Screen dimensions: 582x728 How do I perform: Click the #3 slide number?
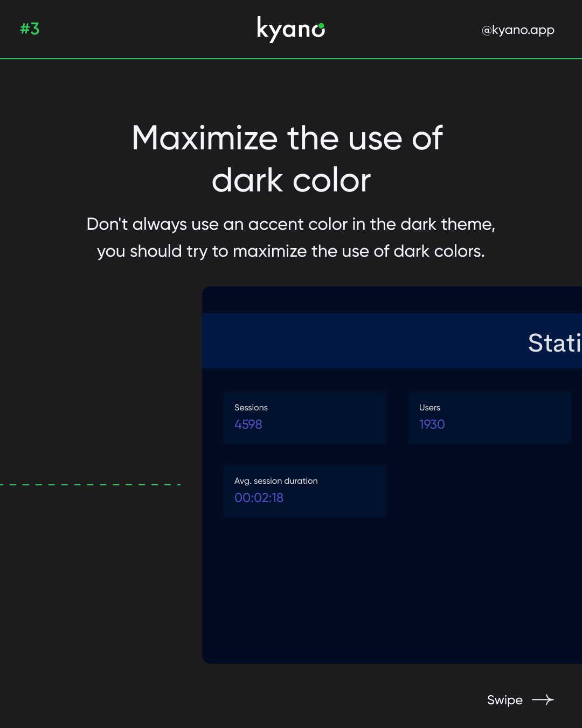(30, 29)
